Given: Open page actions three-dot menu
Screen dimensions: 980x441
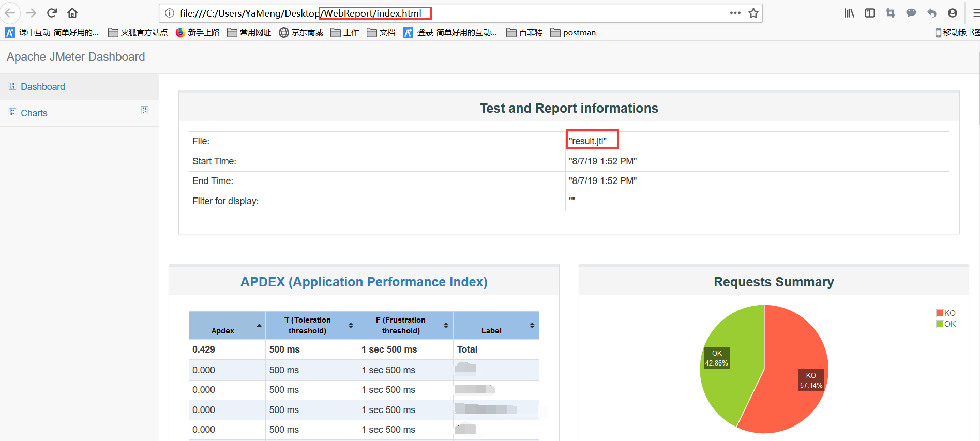Looking at the screenshot, I should click(x=735, y=13).
